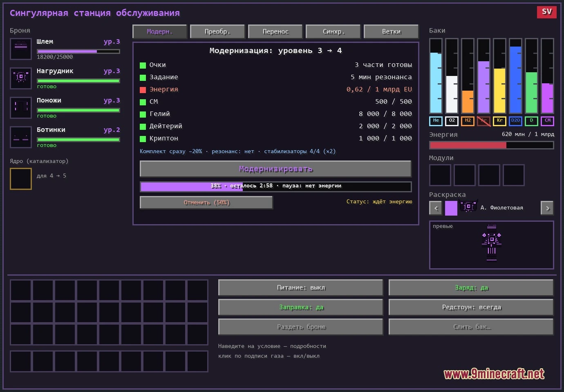Viewport: 564px width, 392px height.
Task: Click the red Энергия condition indicator square
Action: (143, 90)
